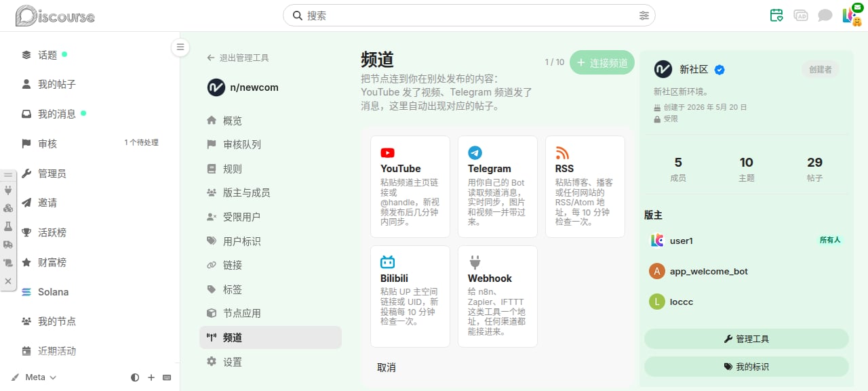This screenshot has width=868, height=391.
Task: Open the calendar heart icon in header
Action: pos(776,15)
